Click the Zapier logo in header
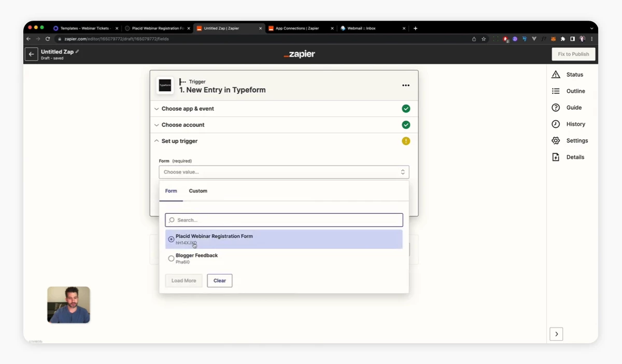Viewport: 622px width, 364px height. (x=299, y=54)
